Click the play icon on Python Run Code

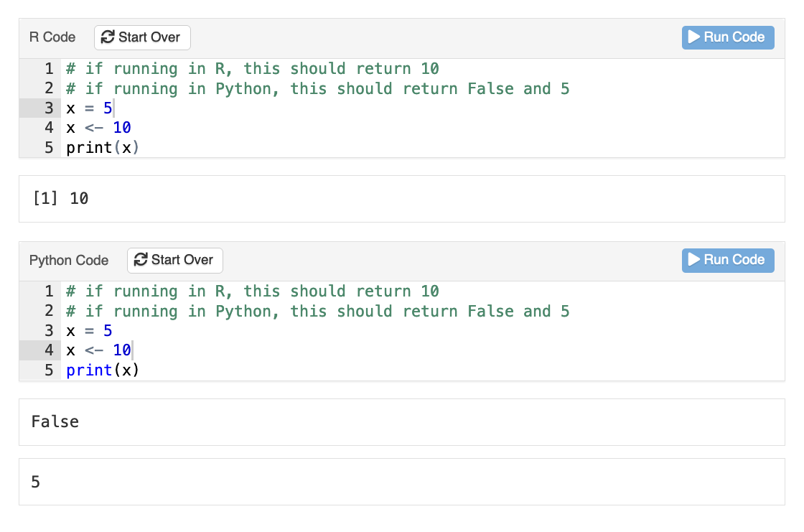click(694, 260)
